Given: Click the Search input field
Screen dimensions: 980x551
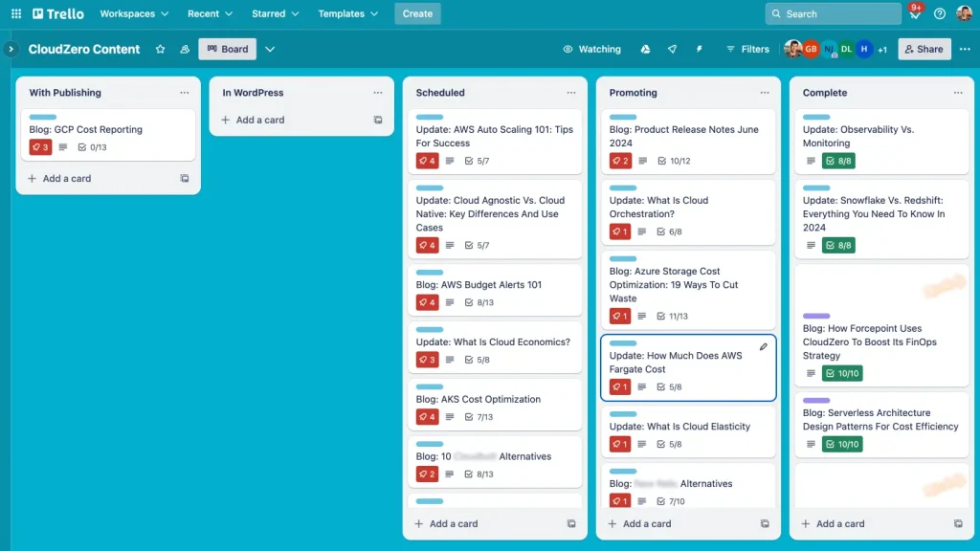Looking at the screenshot, I should pos(833,13).
